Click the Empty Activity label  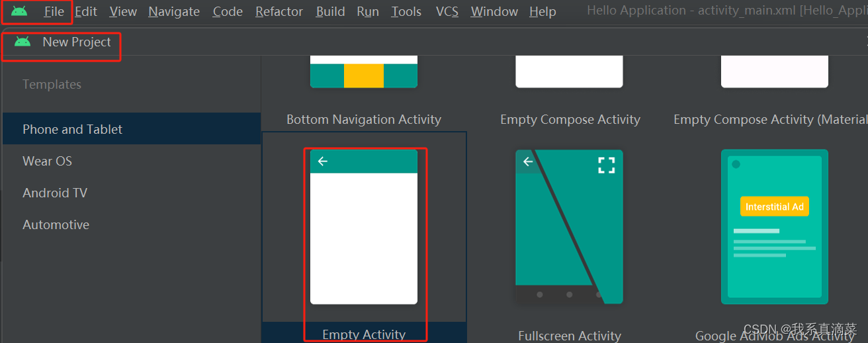364,334
